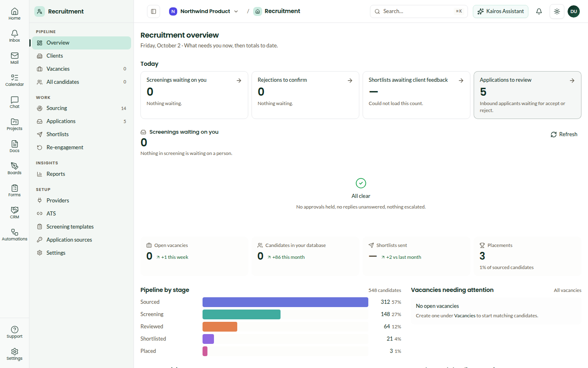The height and width of the screenshot is (368, 588).
Task: Click the Refresh button
Action: click(564, 135)
